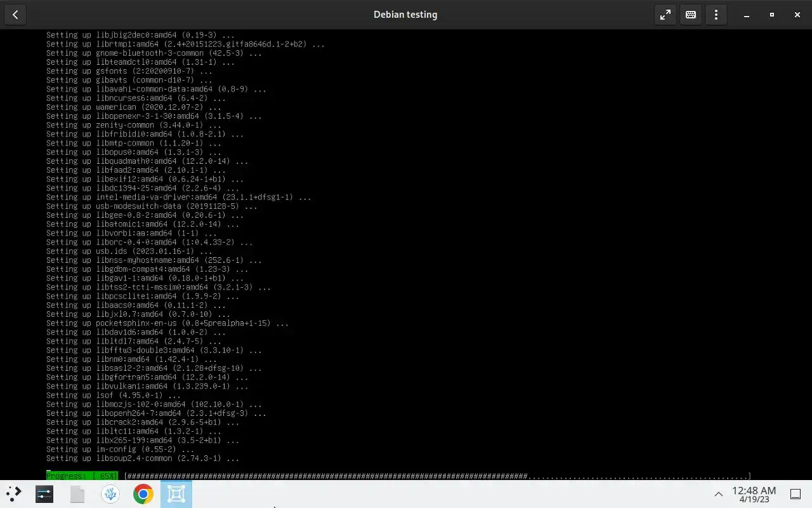The height and width of the screenshot is (508, 812).
Task: Open Google Chrome from the taskbar
Action: tap(143, 494)
